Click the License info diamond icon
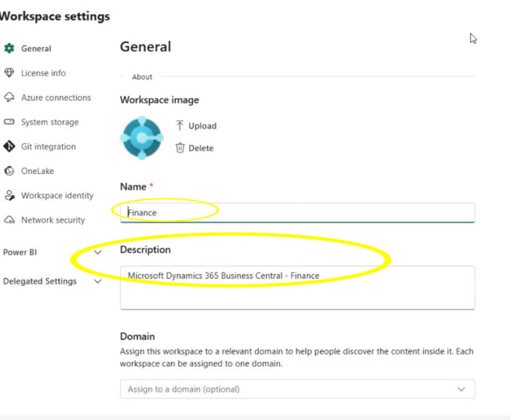This screenshot has width=524, height=420. [x=9, y=73]
